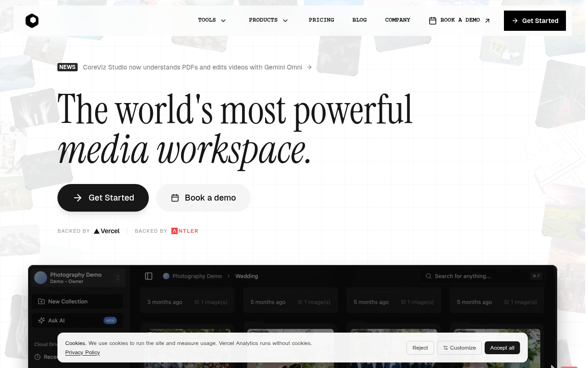
Task: Click the CoreViz hexagon logo
Action: pos(32,21)
